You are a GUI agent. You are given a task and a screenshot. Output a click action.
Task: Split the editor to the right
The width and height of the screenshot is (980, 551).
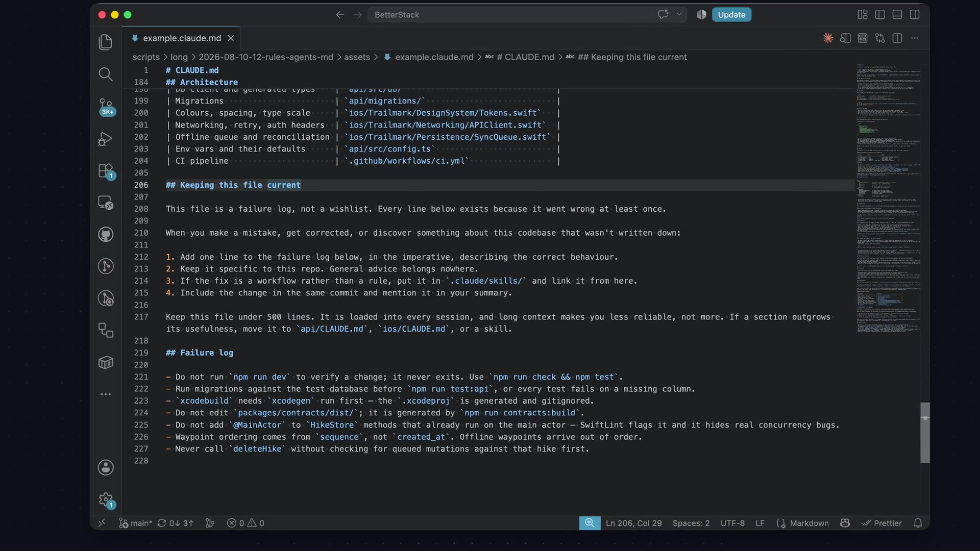click(897, 38)
